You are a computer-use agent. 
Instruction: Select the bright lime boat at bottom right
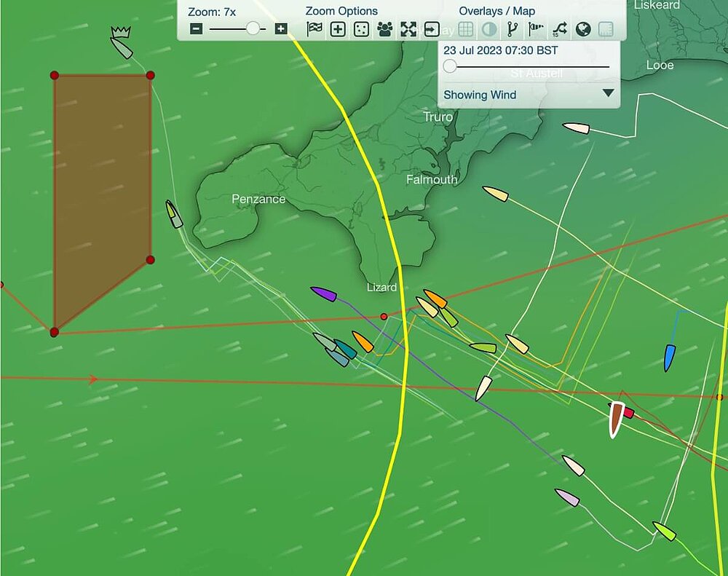click(x=665, y=531)
